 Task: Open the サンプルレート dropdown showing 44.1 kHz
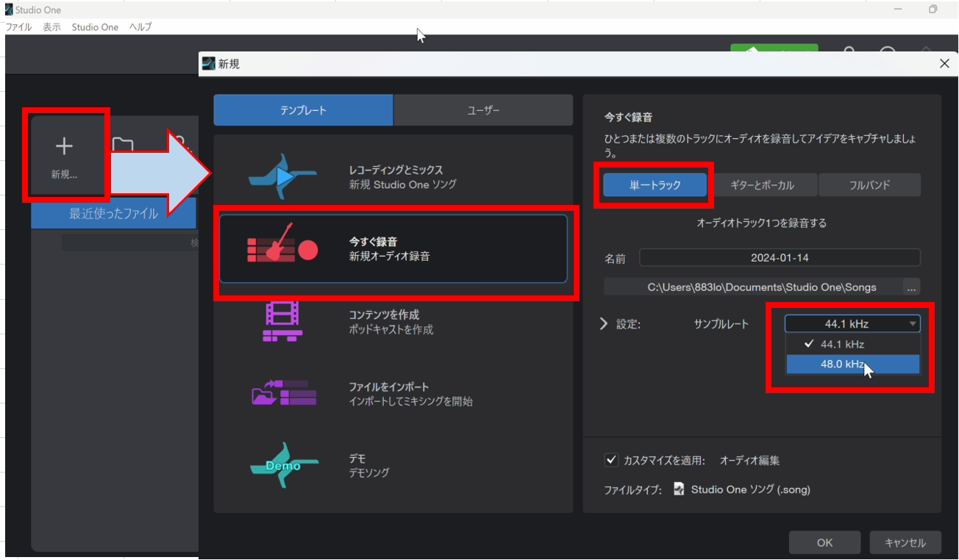tap(852, 323)
